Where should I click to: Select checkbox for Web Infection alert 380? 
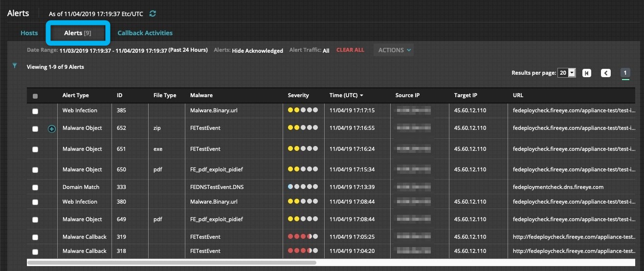point(35,202)
